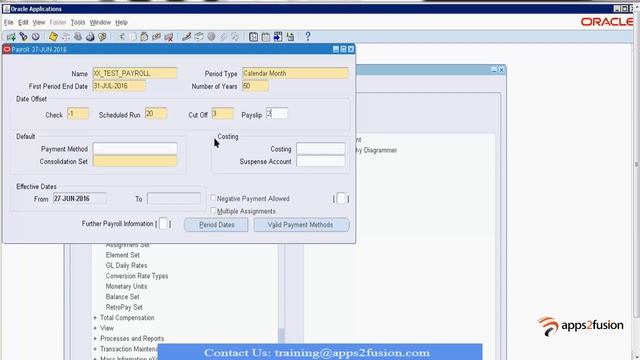Viewport: 640px width, 360px height.
Task: Click the Print toolbar icon
Action: 90,37
